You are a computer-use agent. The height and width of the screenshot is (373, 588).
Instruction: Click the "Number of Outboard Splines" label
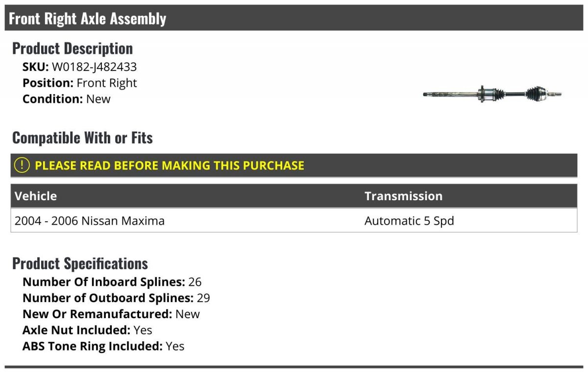click(x=108, y=298)
